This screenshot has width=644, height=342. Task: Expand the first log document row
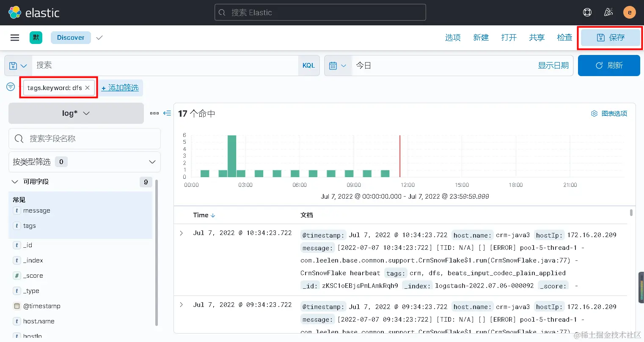[182, 233]
